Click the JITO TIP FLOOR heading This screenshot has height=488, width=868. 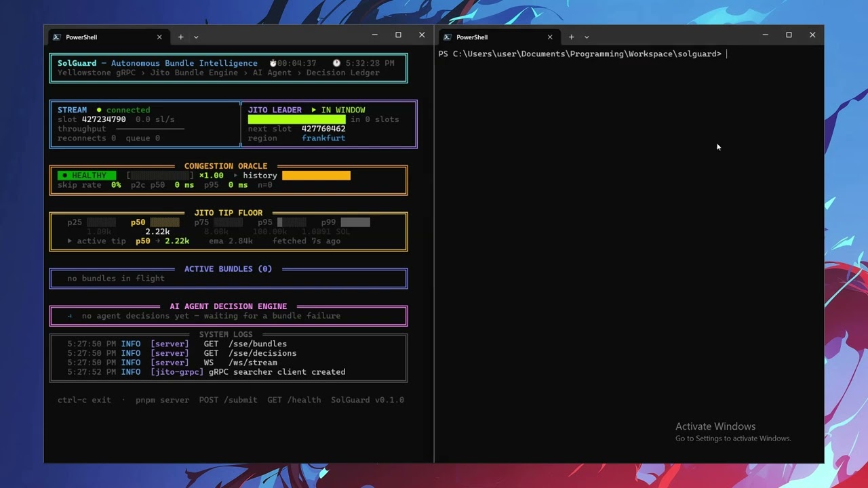pyautogui.click(x=228, y=213)
